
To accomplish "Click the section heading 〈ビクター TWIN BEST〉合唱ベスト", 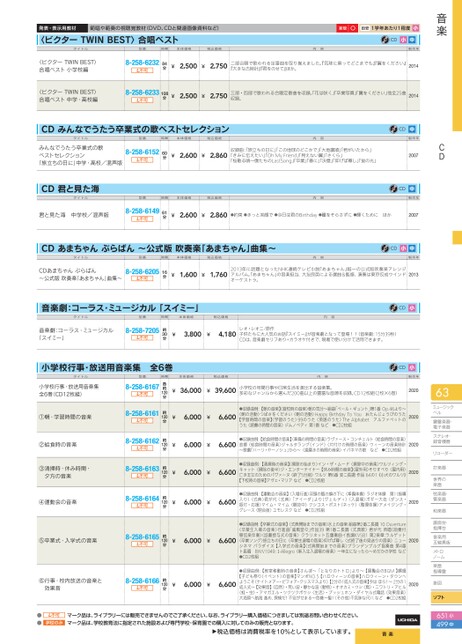I will click(x=109, y=40).
